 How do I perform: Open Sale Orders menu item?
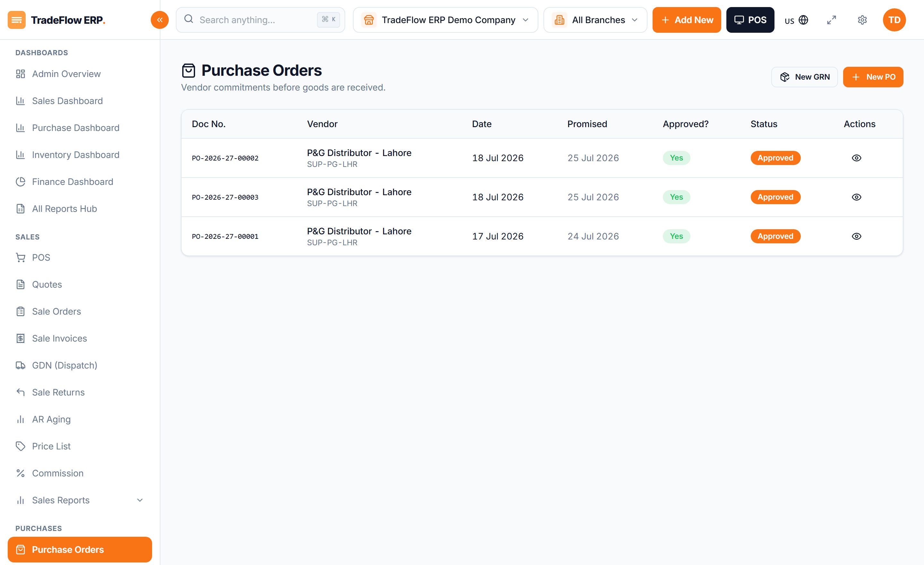pos(80,311)
